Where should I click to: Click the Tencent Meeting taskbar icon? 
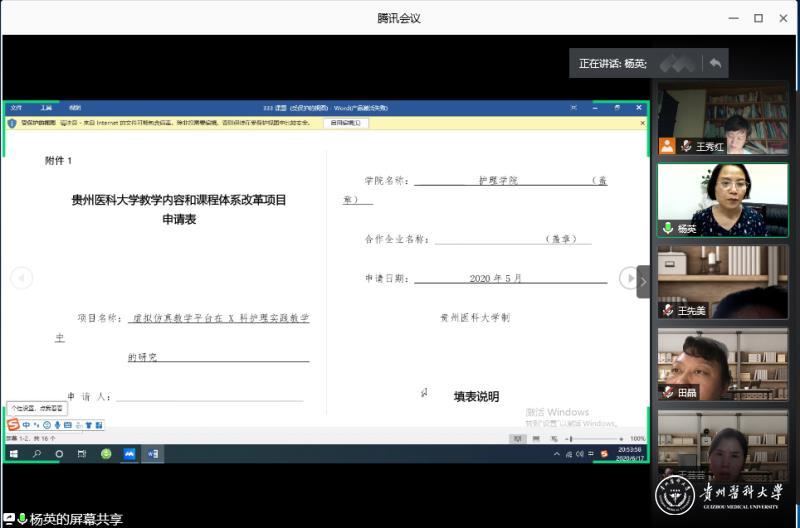(x=129, y=454)
